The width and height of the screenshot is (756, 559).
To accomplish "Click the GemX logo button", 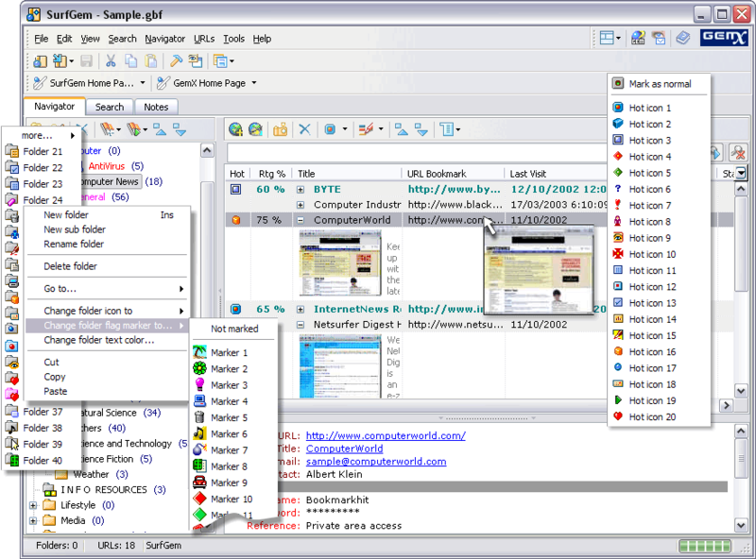I will pyautogui.click(x=724, y=38).
